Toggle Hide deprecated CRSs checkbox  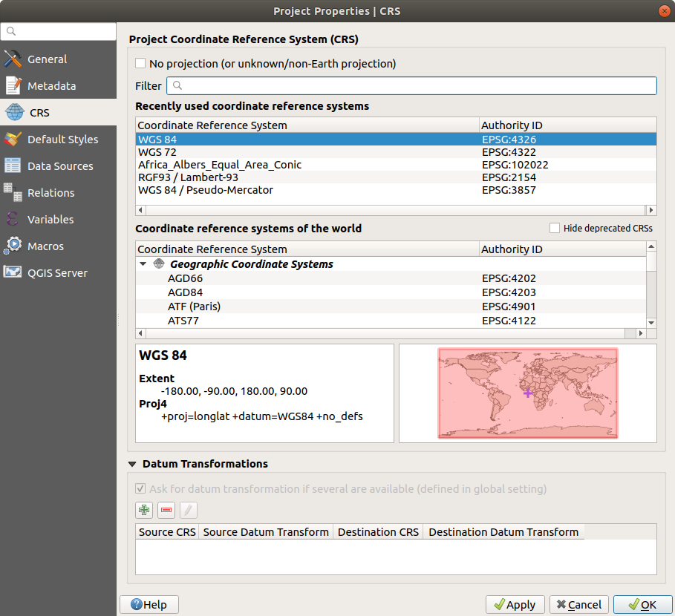(x=554, y=228)
